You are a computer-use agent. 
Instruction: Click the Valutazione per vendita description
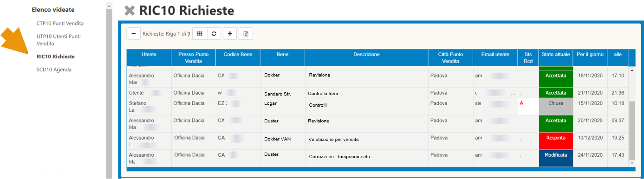333,139
